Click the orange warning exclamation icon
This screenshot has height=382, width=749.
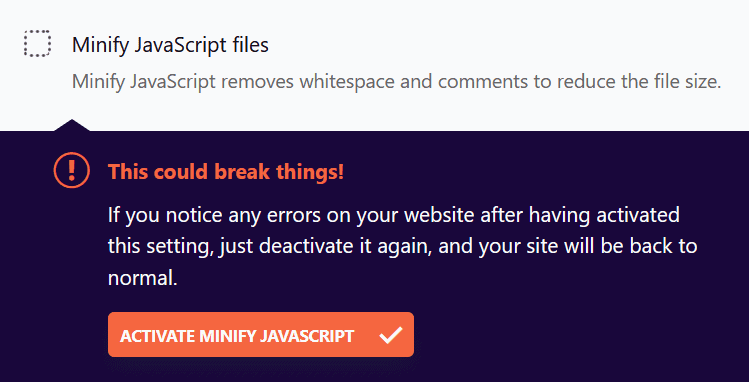click(72, 170)
